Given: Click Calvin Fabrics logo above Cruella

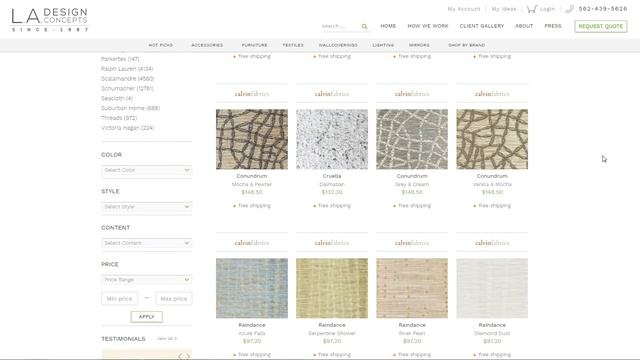Looking at the screenshot, I should pos(332,94).
